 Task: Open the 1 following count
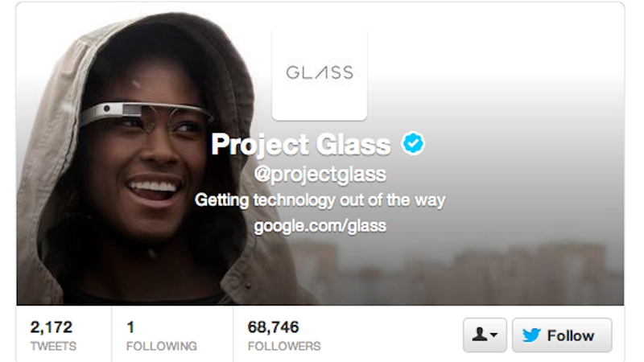point(130,327)
